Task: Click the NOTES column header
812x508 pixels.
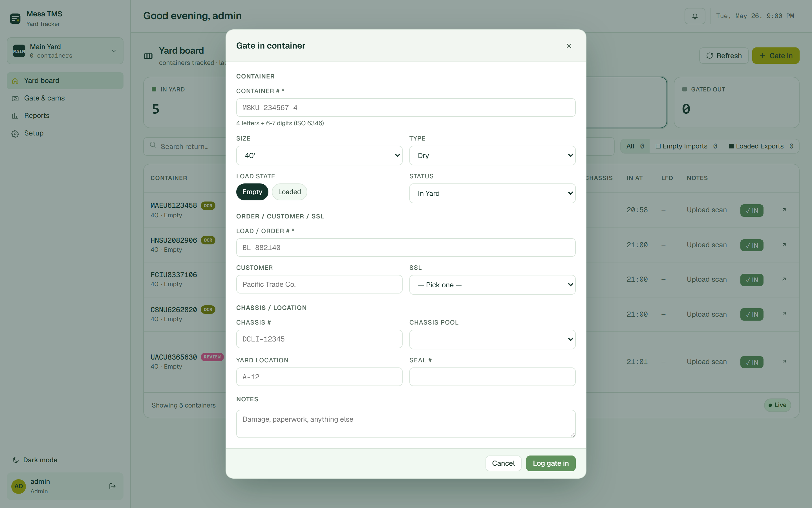Action: pyautogui.click(x=697, y=178)
